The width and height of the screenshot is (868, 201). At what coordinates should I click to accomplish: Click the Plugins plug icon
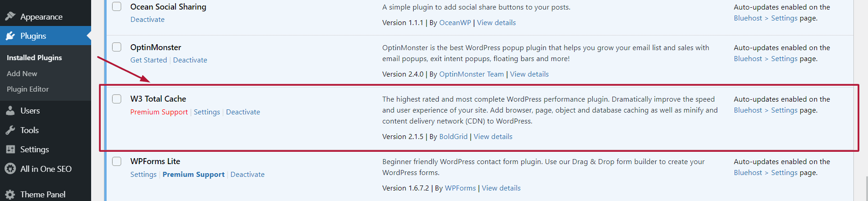[10, 36]
